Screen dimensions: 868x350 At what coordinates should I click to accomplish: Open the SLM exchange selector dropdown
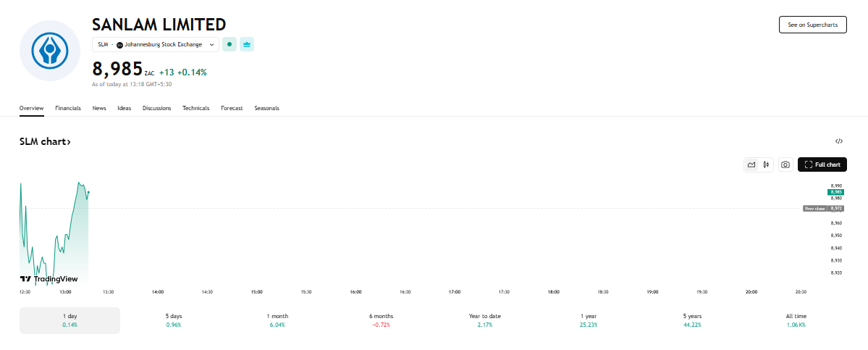(x=156, y=44)
